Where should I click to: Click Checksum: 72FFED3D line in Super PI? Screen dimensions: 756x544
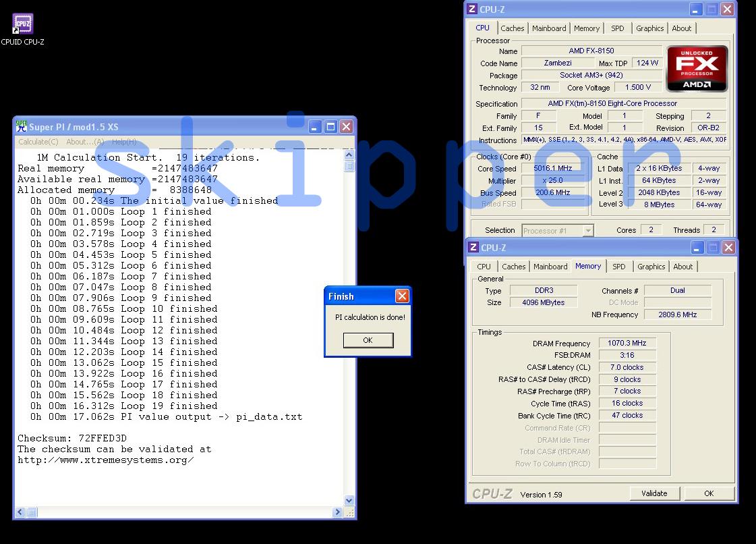click(72, 438)
